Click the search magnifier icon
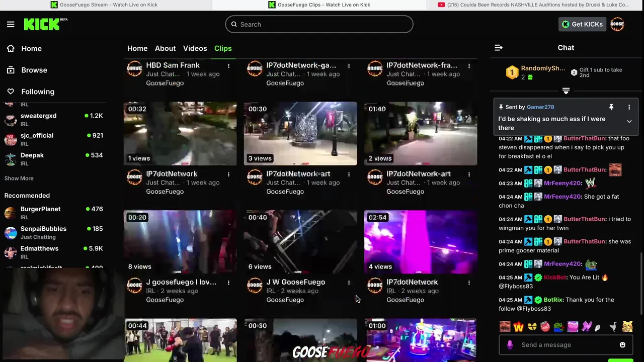Screen dimensions: 644x362 (234, 24)
